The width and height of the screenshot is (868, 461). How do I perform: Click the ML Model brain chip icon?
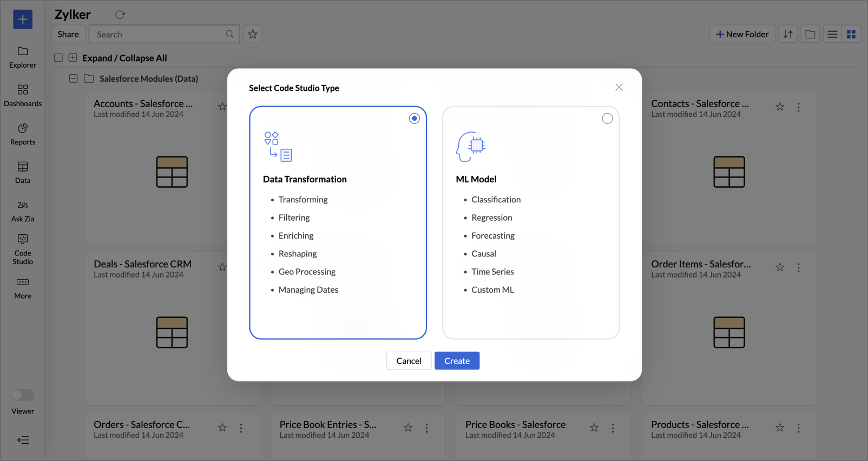click(471, 146)
